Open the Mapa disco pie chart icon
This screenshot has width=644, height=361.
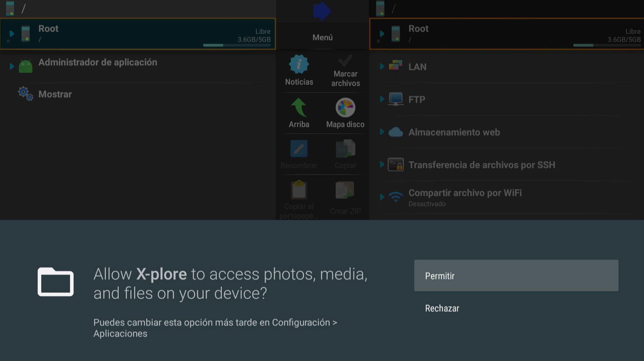click(345, 108)
